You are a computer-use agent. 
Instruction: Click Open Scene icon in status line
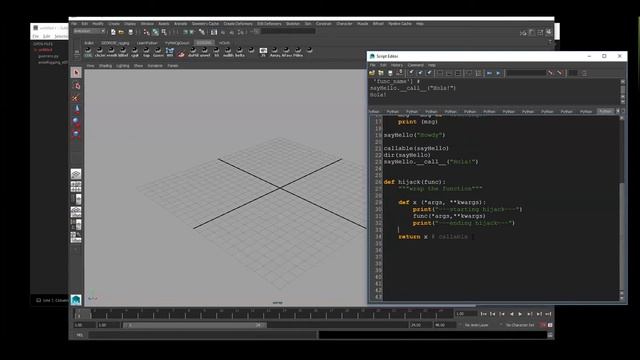(121, 32)
